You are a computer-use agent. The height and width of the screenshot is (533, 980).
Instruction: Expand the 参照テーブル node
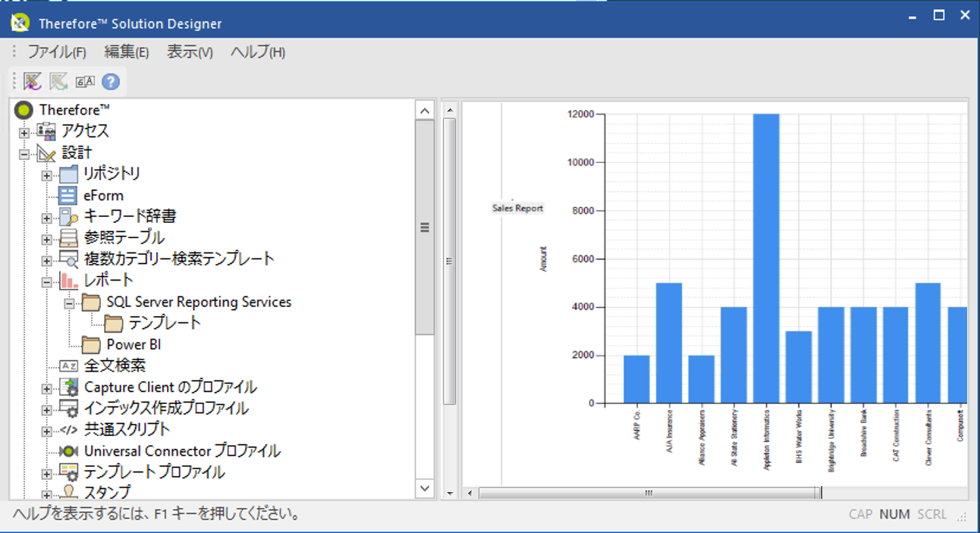pos(46,240)
